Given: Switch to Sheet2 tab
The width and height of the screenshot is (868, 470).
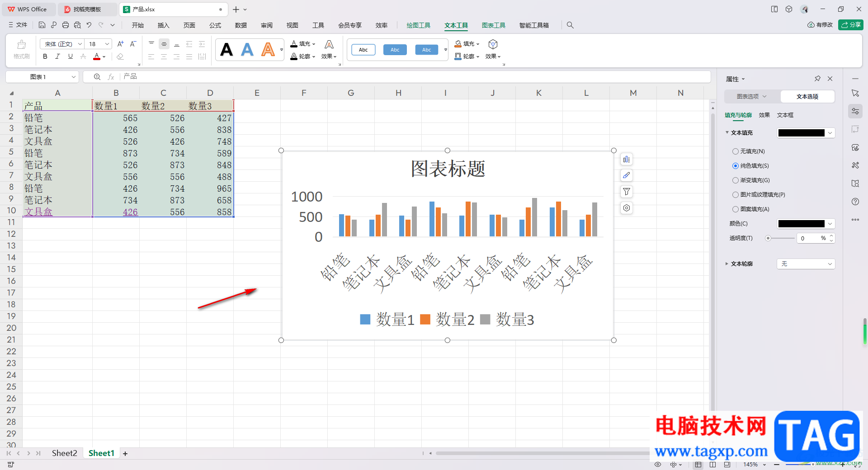Looking at the screenshot, I should 64,453.
